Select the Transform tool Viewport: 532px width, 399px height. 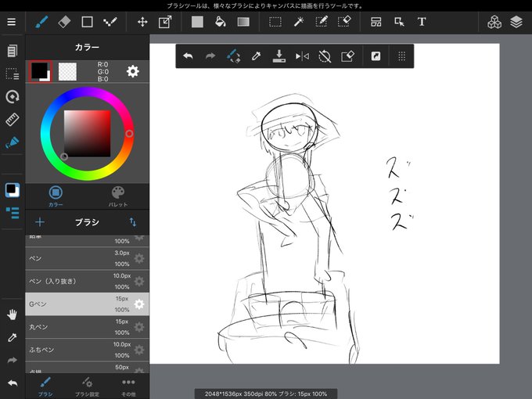pyautogui.click(x=165, y=22)
